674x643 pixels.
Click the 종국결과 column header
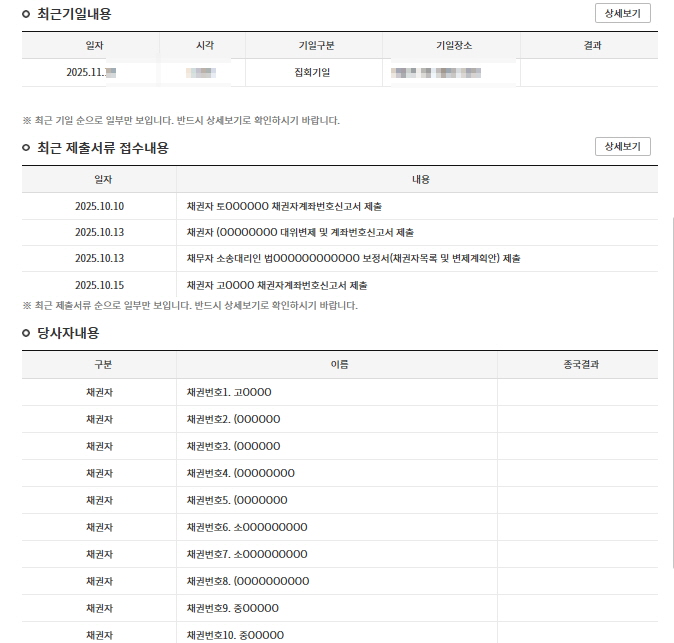point(577,365)
